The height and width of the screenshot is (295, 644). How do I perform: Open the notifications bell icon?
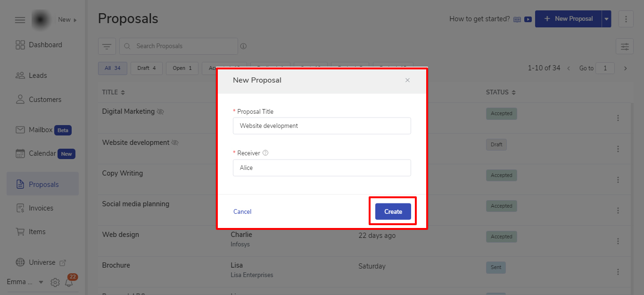pos(69,282)
